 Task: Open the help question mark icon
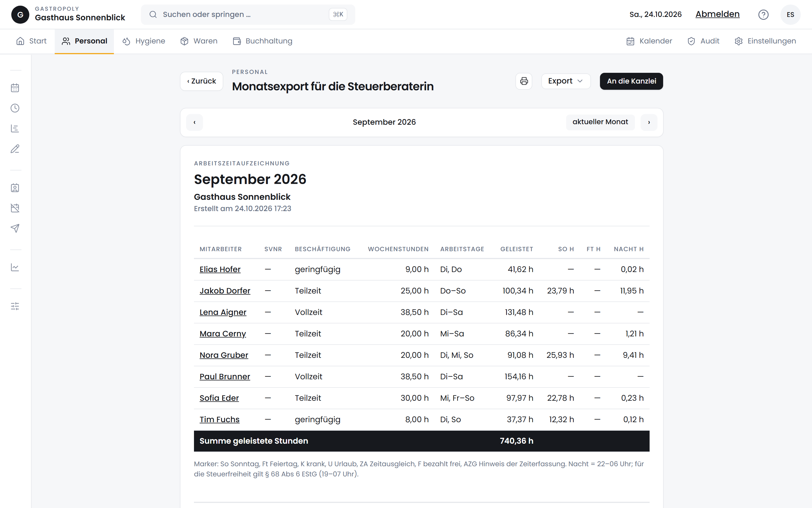click(x=763, y=14)
